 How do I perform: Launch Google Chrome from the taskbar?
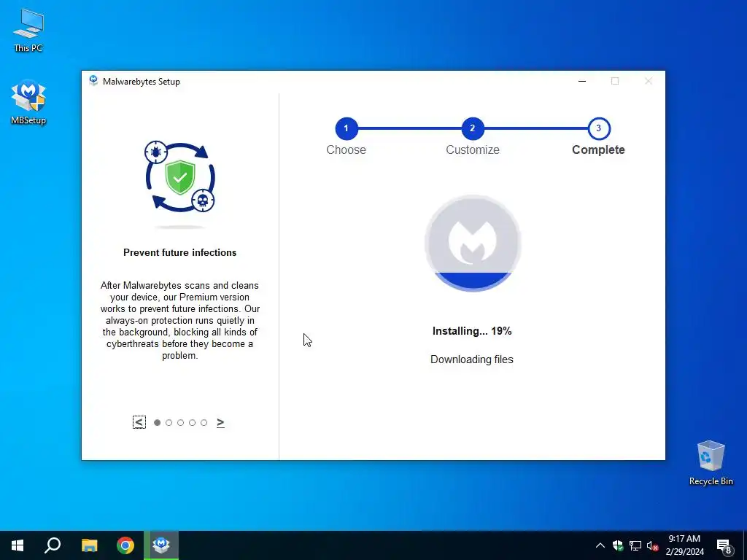[125, 545]
